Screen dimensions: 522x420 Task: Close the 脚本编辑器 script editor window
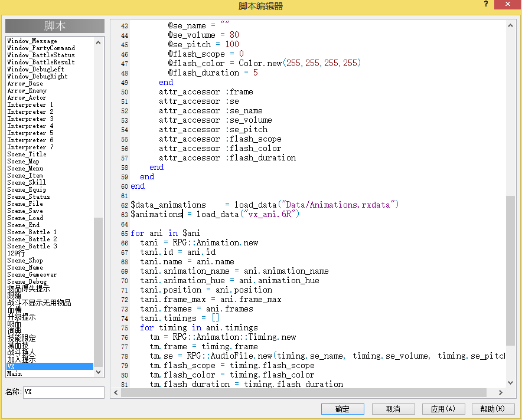point(508,4)
